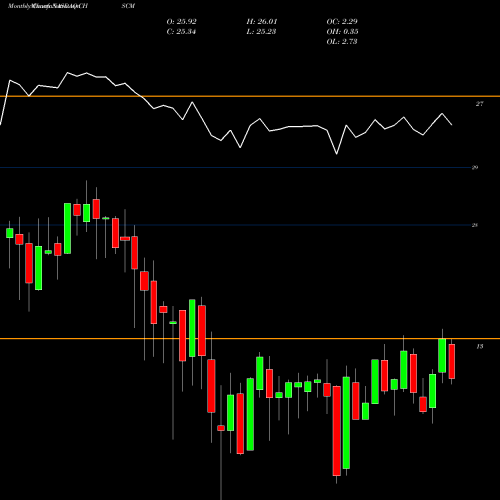Click the lower orange line's "15" label

480,347
